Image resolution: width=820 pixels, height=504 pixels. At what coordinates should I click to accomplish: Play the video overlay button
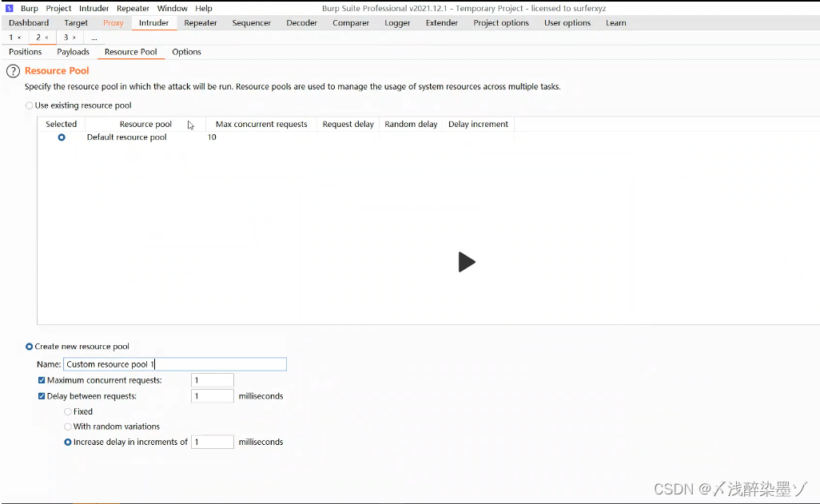467,262
